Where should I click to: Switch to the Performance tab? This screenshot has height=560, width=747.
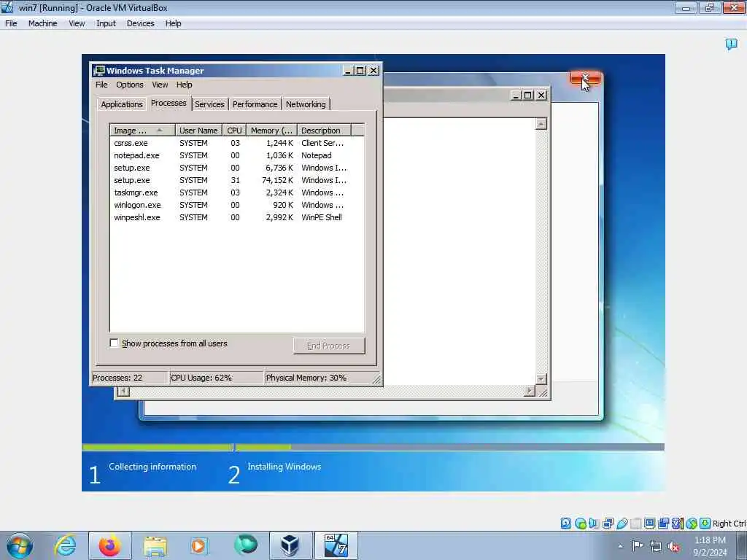[x=255, y=104]
